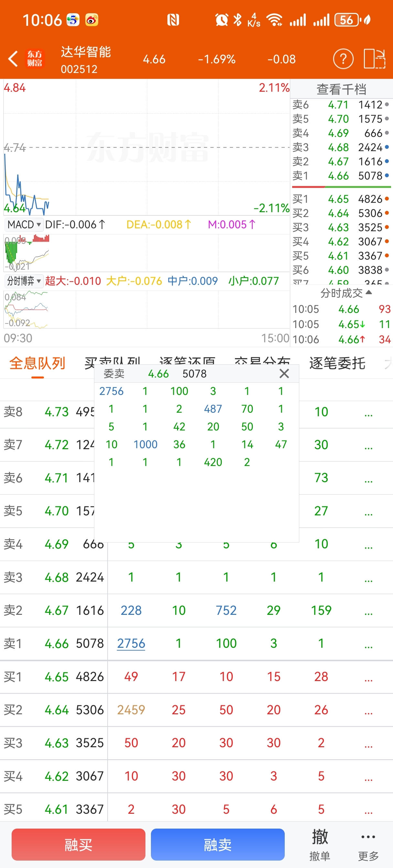The image size is (393, 868).
Task: Tap the 487 order in popup
Action: [x=213, y=409]
